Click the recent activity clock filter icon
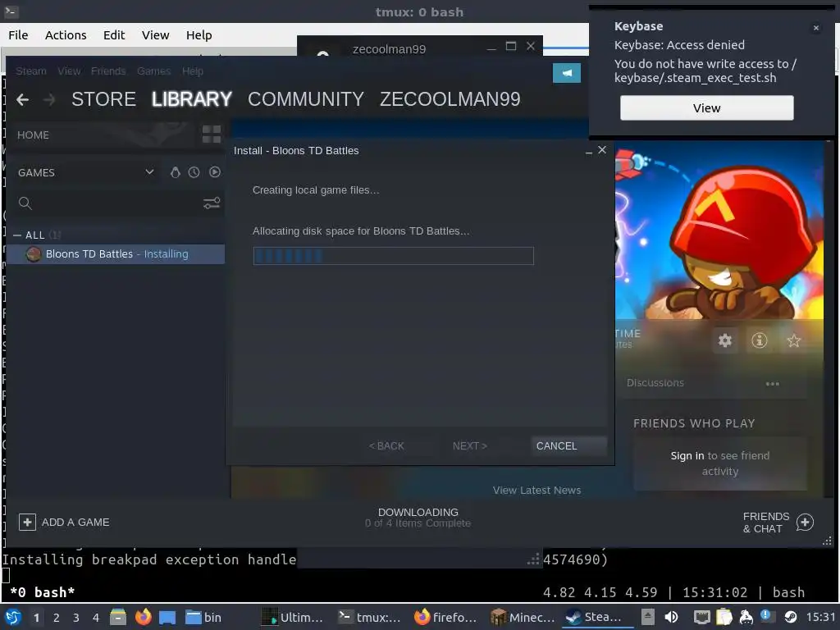The height and width of the screenshot is (630, 840). click(x=194, y=172)
